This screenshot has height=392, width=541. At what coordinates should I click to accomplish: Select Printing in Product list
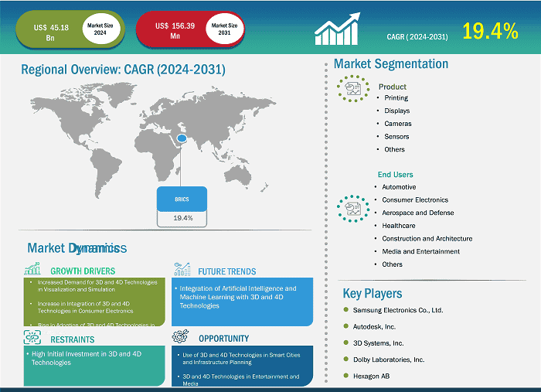click(396, 97)
